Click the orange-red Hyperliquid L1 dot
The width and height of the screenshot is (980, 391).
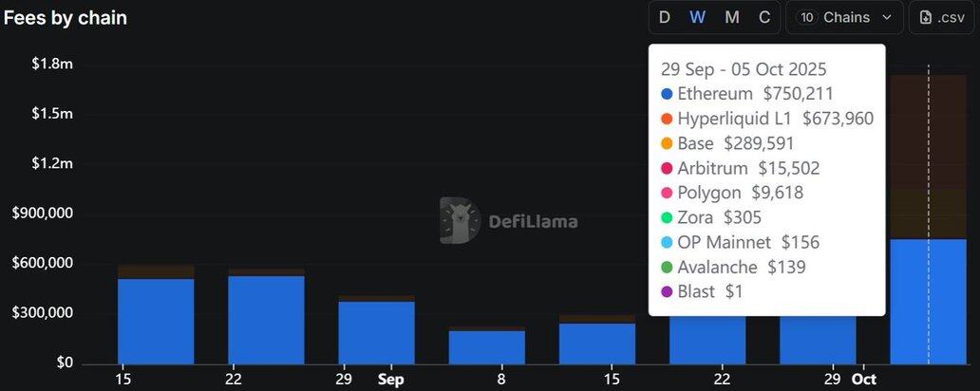point(667,119)
